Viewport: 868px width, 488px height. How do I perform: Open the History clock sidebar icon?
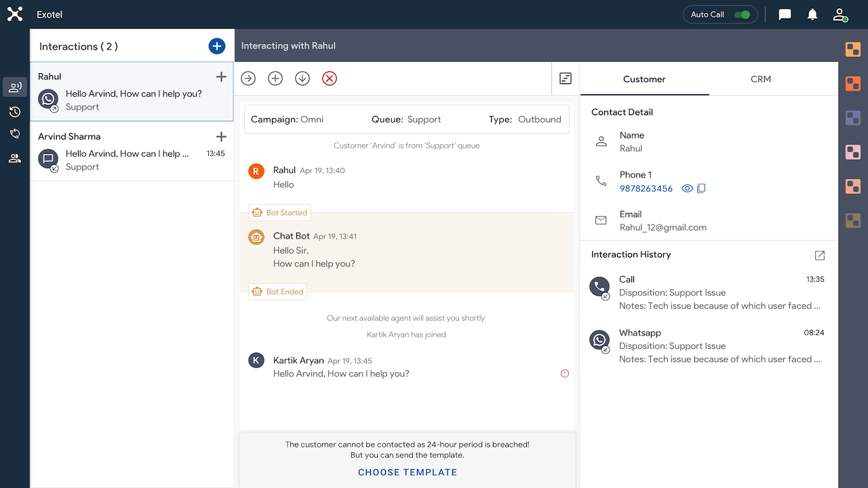[x=15, y=112]
